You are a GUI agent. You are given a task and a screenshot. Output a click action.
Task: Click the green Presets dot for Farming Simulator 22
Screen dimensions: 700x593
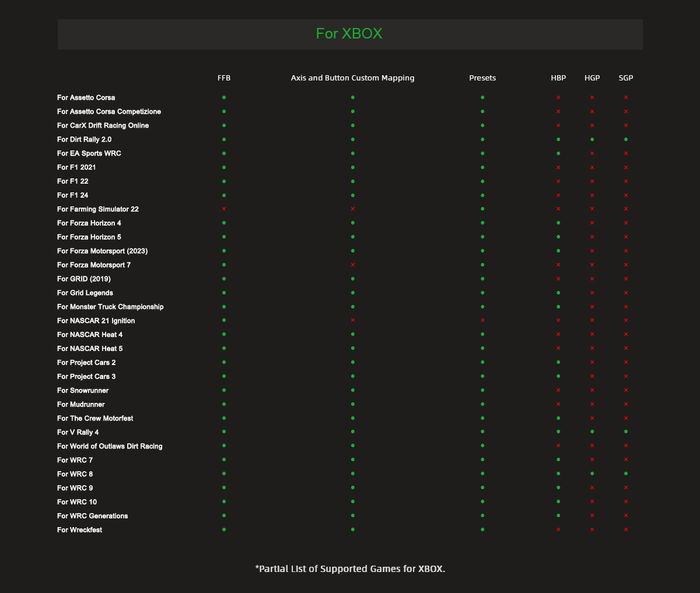pos(482,209)
